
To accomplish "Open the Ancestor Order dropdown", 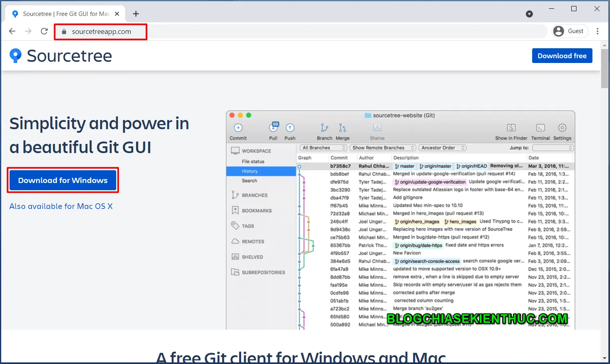I will pos(442,148).
